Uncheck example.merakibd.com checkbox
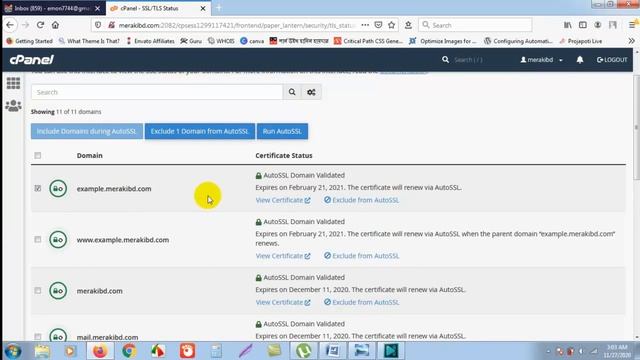 point(38,188)
